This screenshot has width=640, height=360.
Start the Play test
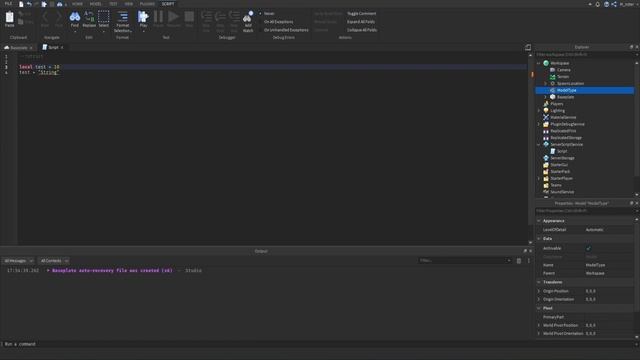click(x=143, y=17)
